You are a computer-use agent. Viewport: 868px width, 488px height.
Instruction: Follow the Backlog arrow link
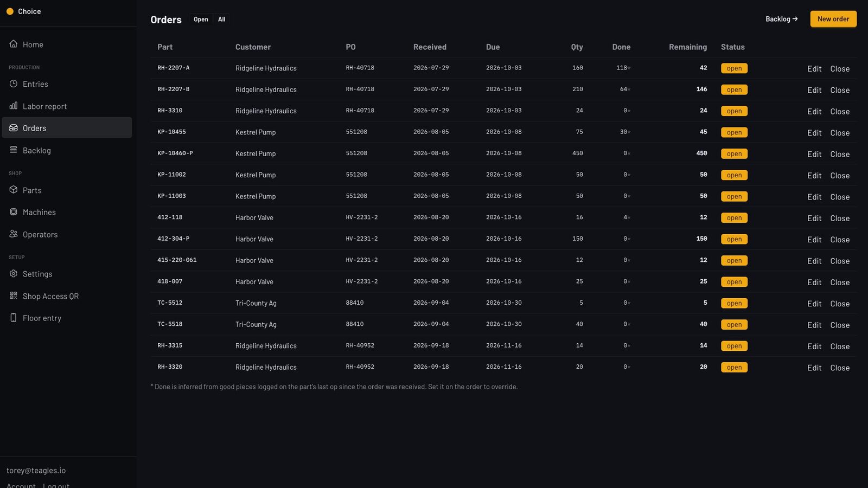781,19
